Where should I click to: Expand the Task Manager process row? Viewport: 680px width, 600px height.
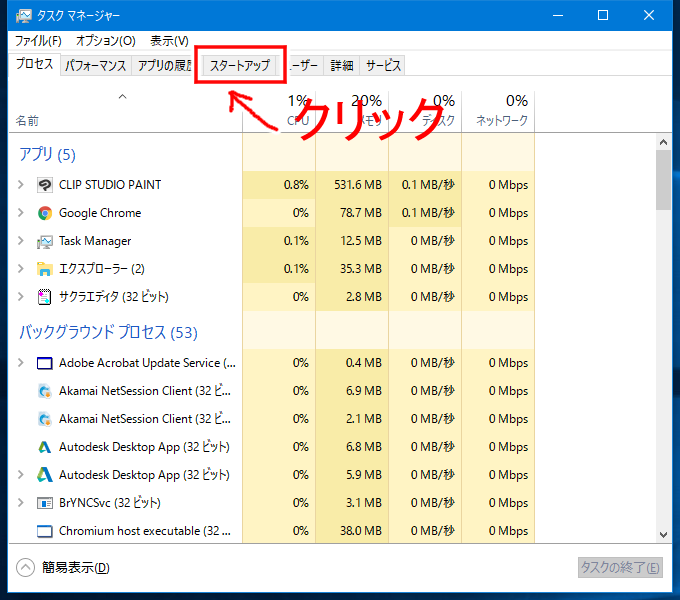(20, 241)
